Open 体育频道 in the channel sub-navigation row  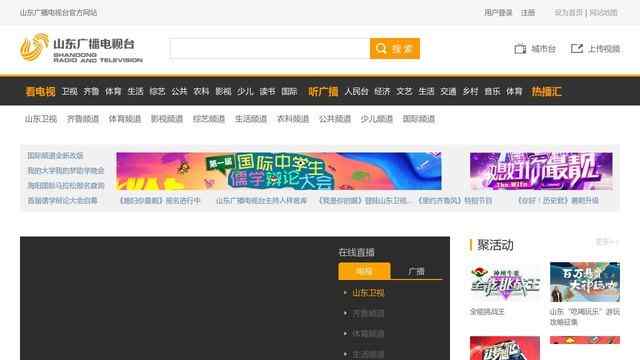click(125, 119)
